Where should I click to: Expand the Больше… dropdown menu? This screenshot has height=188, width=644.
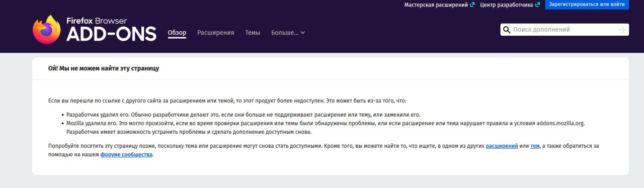click(288, 33)
